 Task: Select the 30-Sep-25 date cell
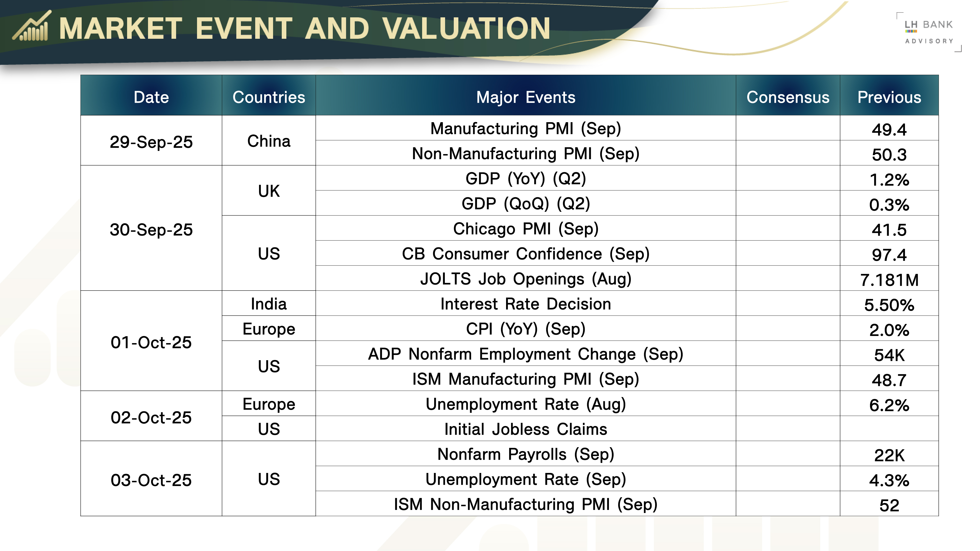[151, 229]
